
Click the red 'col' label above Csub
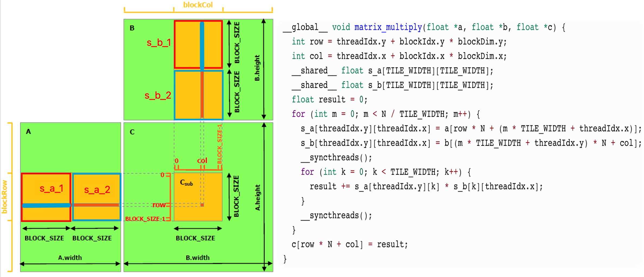click(202, 161)
